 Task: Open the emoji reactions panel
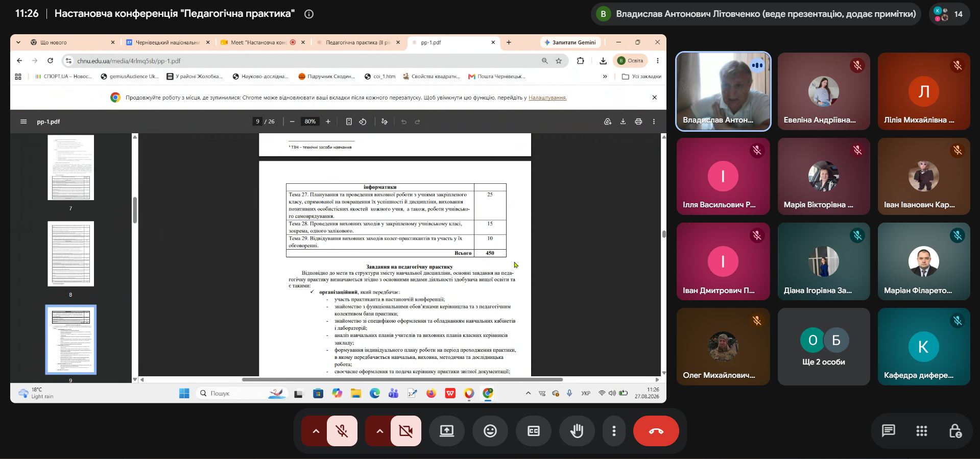[x=490, y=431]
